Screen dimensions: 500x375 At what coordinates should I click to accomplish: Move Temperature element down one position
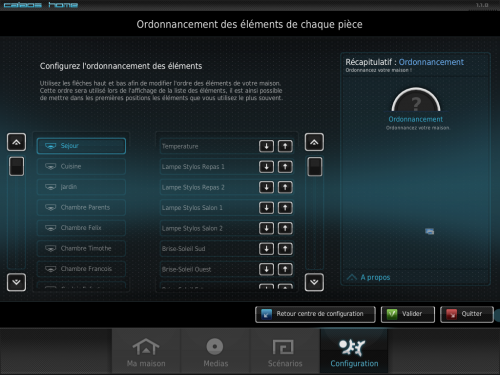tap(266, 146)
